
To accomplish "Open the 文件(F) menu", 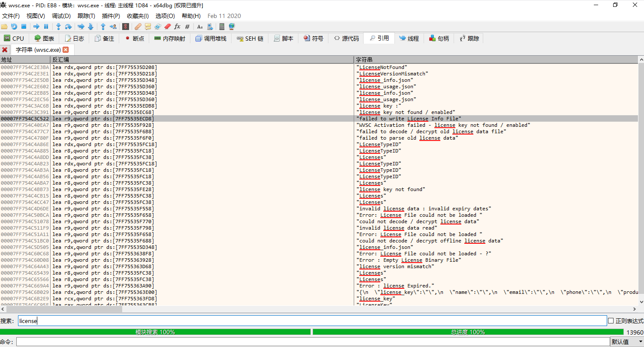I will pos(11,16).
